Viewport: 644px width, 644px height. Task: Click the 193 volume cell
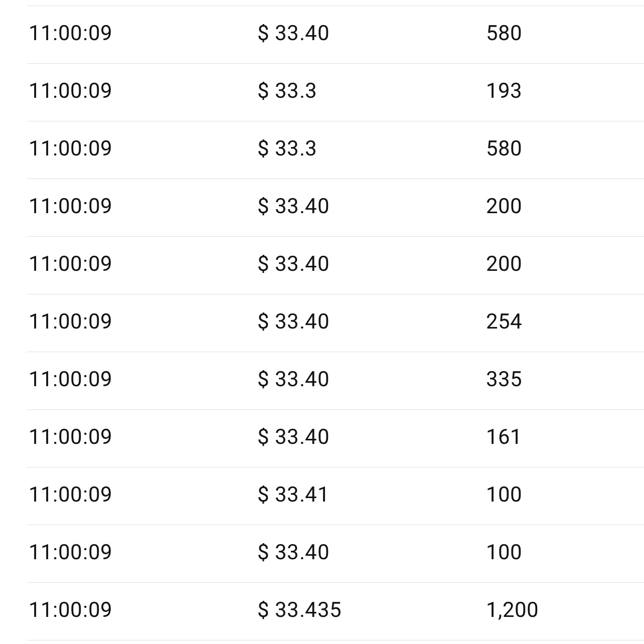pos(504,91)
